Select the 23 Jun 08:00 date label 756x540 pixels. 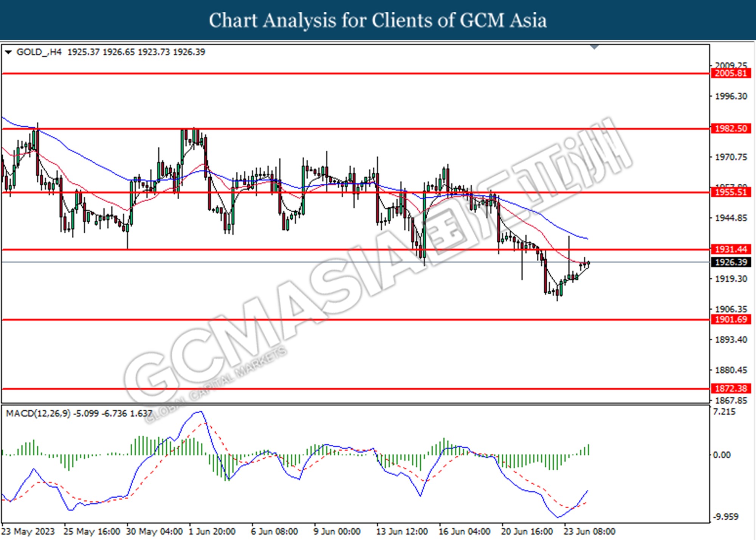pos(589,532)
